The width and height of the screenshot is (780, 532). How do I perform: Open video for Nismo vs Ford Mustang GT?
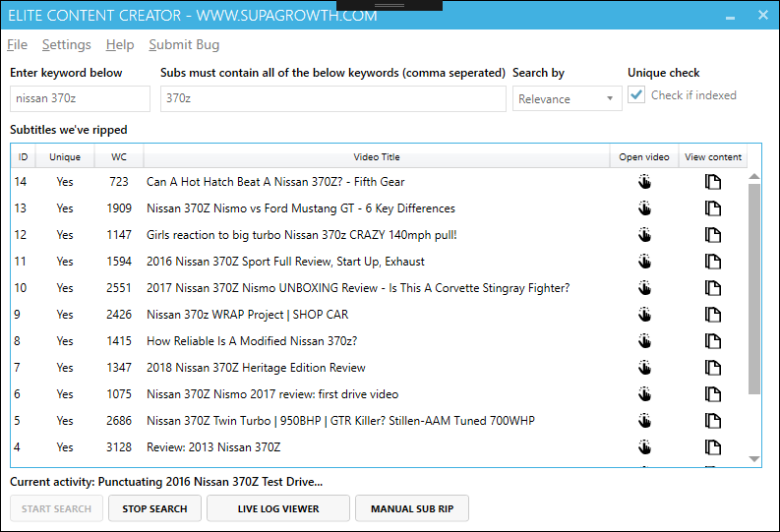coord(644,208)
